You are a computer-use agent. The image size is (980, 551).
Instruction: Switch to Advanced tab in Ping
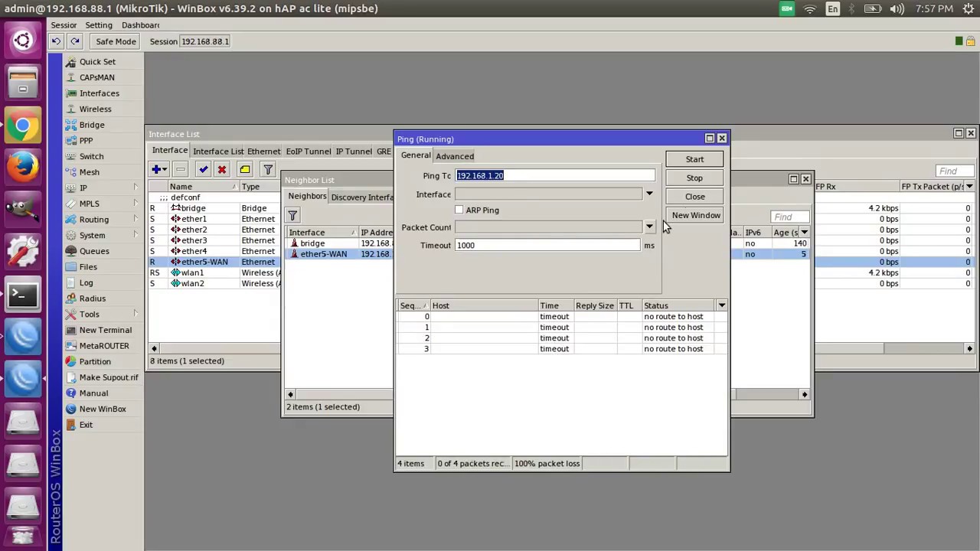click(x=455, y=156)
